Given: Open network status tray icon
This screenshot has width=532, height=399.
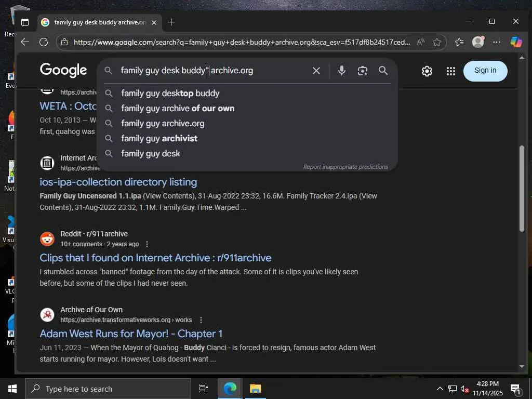Looking at the screenshot, I should tap(453, 389).
